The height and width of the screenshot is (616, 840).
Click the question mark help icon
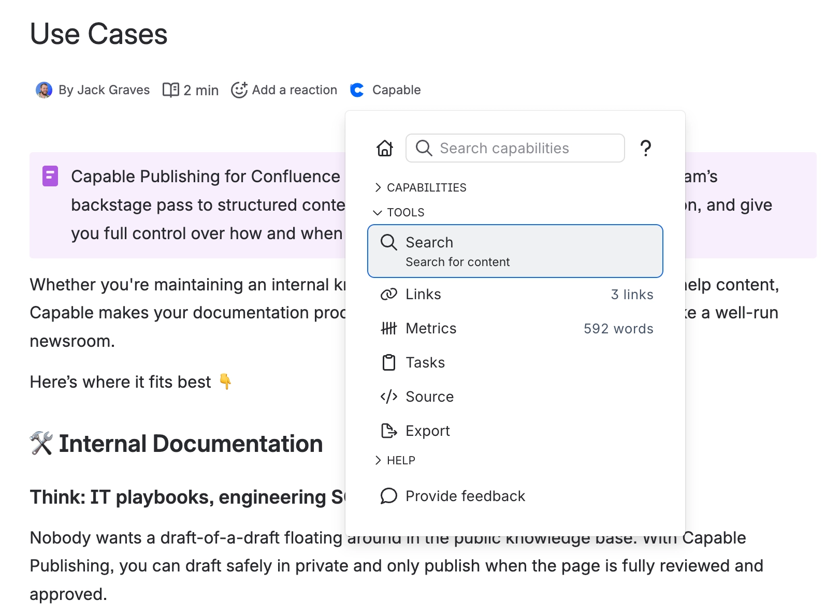coord(646,149)
